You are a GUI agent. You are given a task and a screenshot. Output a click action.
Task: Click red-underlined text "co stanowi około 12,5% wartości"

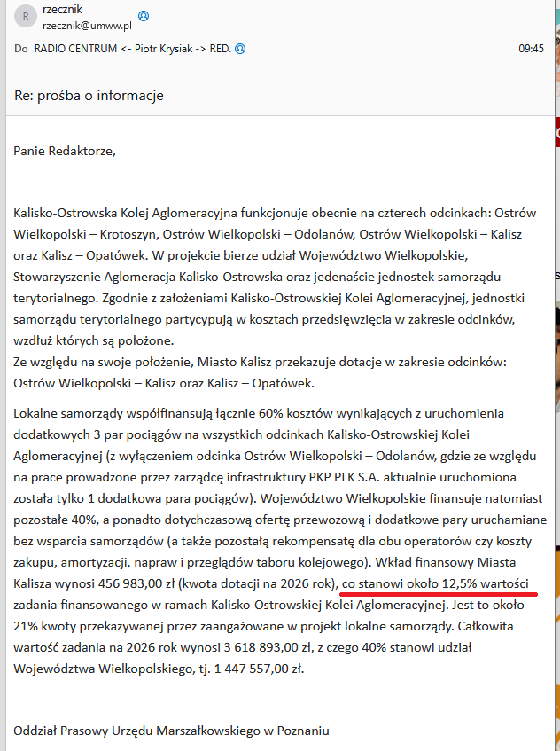tap(436, 583)
